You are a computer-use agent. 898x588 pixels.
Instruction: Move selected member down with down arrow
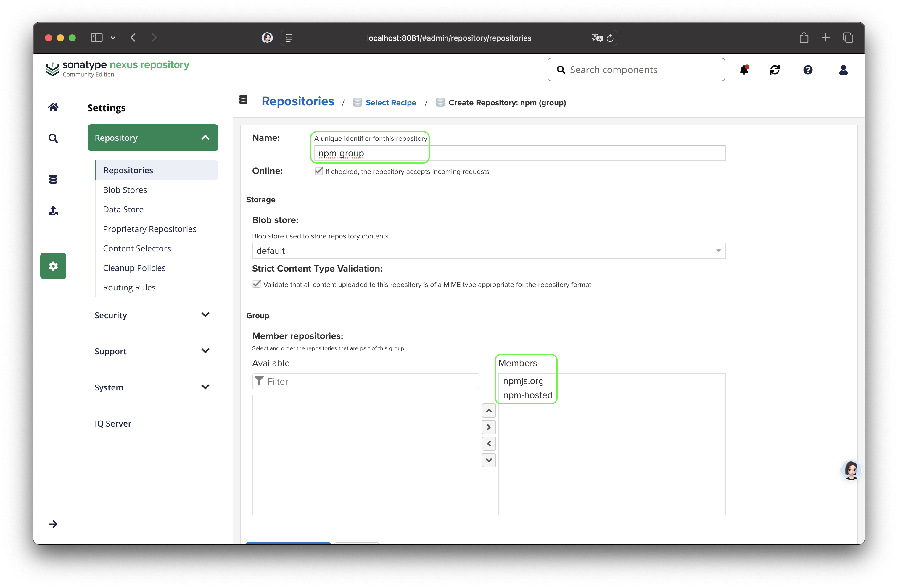click(x=489, y=460)
